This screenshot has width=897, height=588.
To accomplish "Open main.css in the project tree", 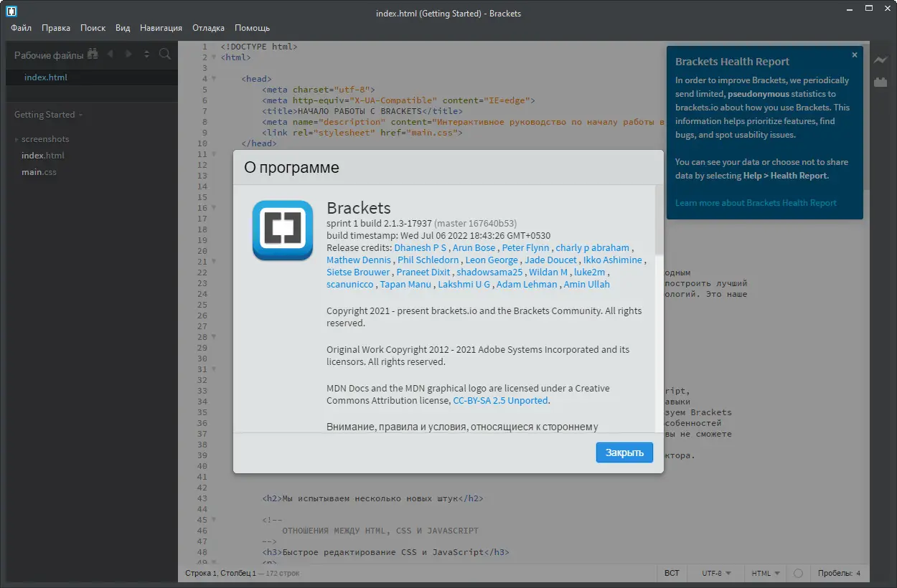I will pyautogui.click(x=39, y=172).
